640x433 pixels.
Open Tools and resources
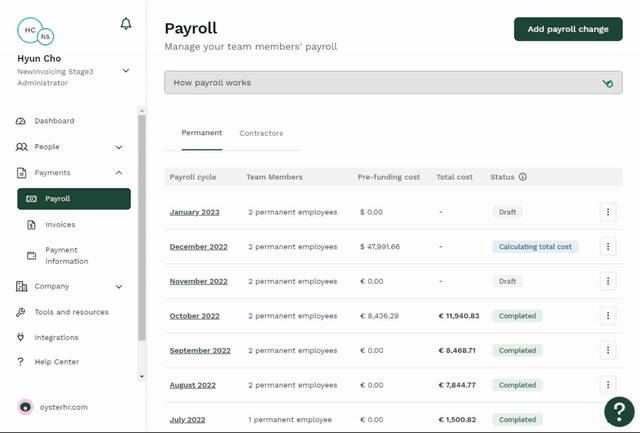(x=71, y=312)
